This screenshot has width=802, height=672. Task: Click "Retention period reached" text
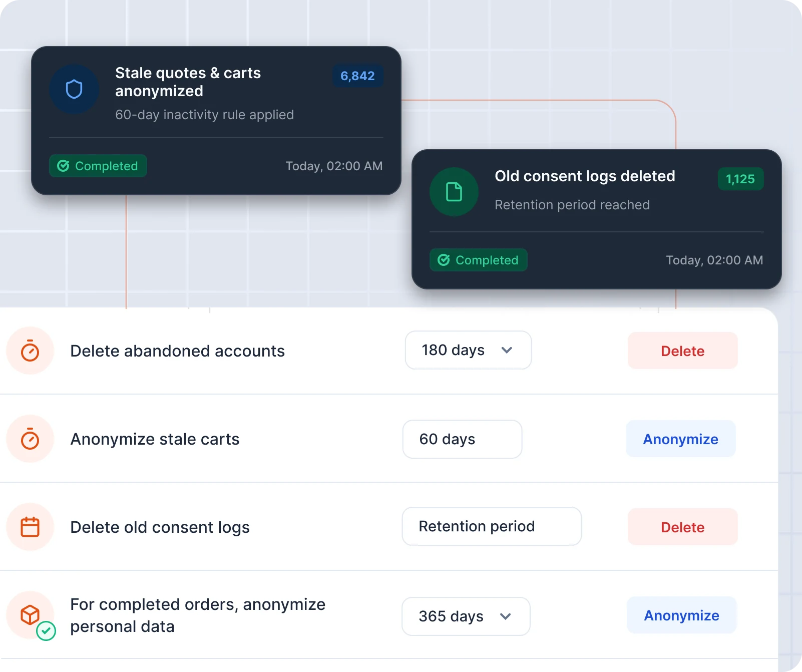click(x=572, y=205)
